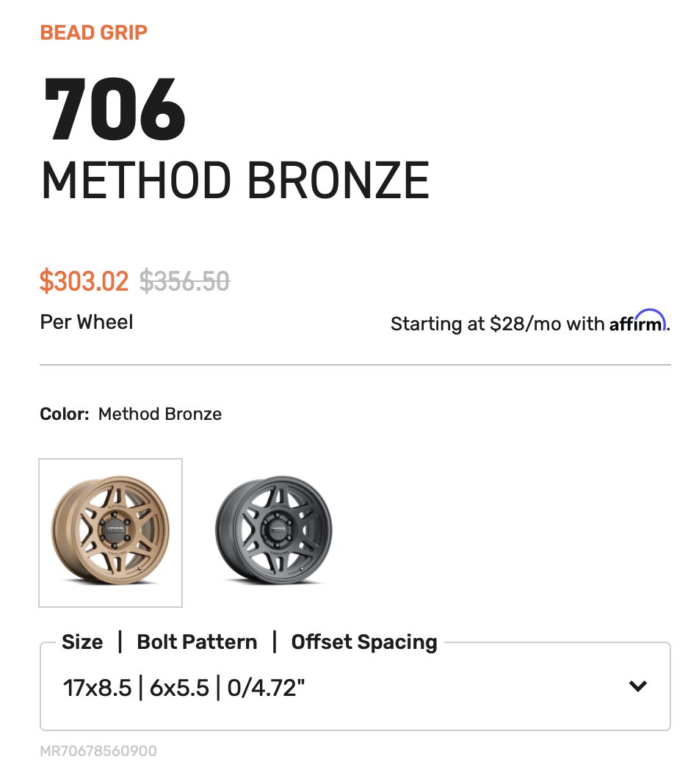Click the $303.02 sale price
Screen dimensions: 699x784
(84, 280)
